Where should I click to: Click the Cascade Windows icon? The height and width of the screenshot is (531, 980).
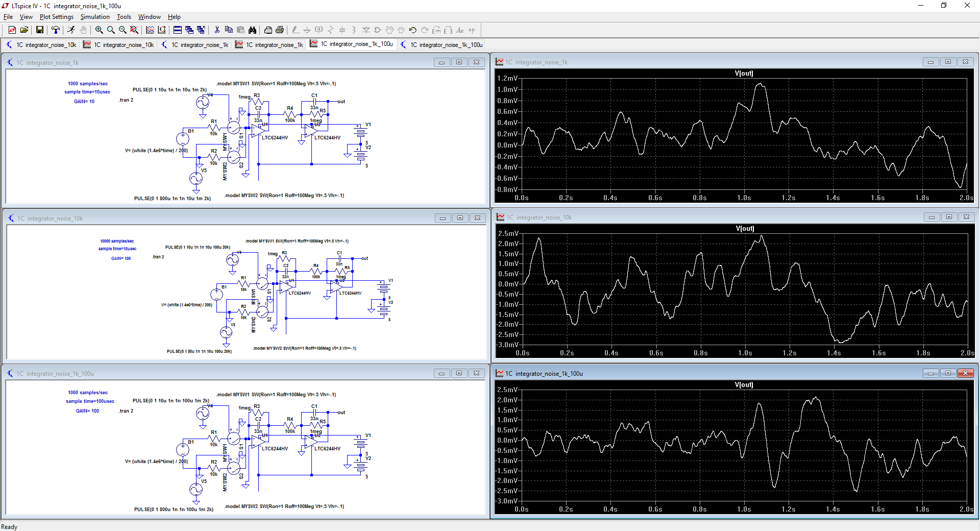[x=189, y=30]
